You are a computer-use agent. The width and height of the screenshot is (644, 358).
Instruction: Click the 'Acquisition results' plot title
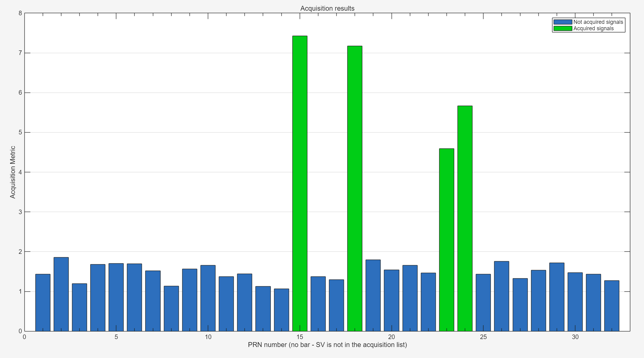pos(327,8)
